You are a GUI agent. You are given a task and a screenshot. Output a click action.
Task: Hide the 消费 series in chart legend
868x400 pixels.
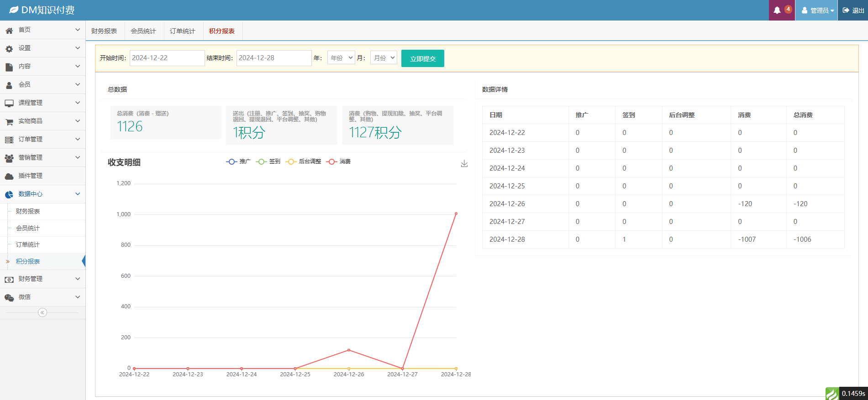coord(339,161)
